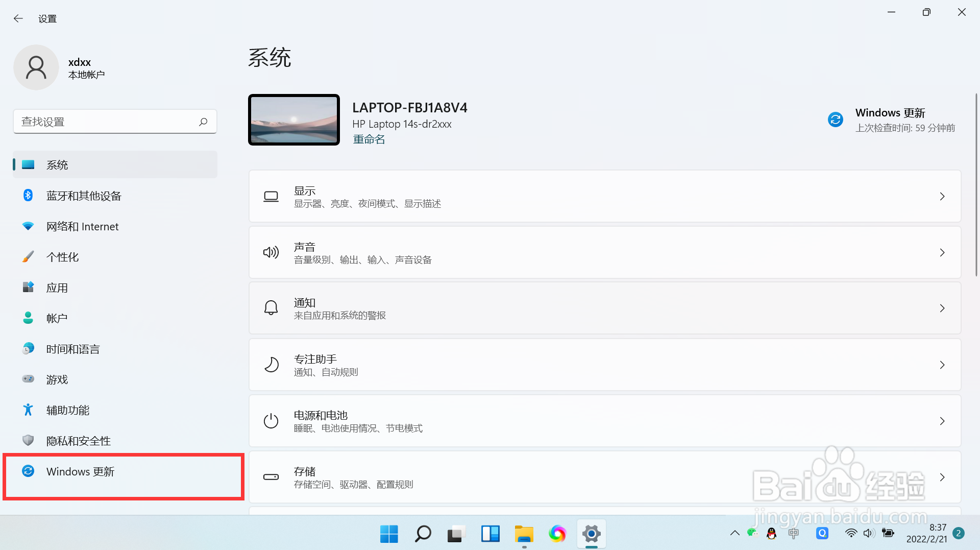This screenshot has width=980, height=550.
Task: Open 游戏 category in sidebar
Action: pyautogui.click(x=115, y=379)
